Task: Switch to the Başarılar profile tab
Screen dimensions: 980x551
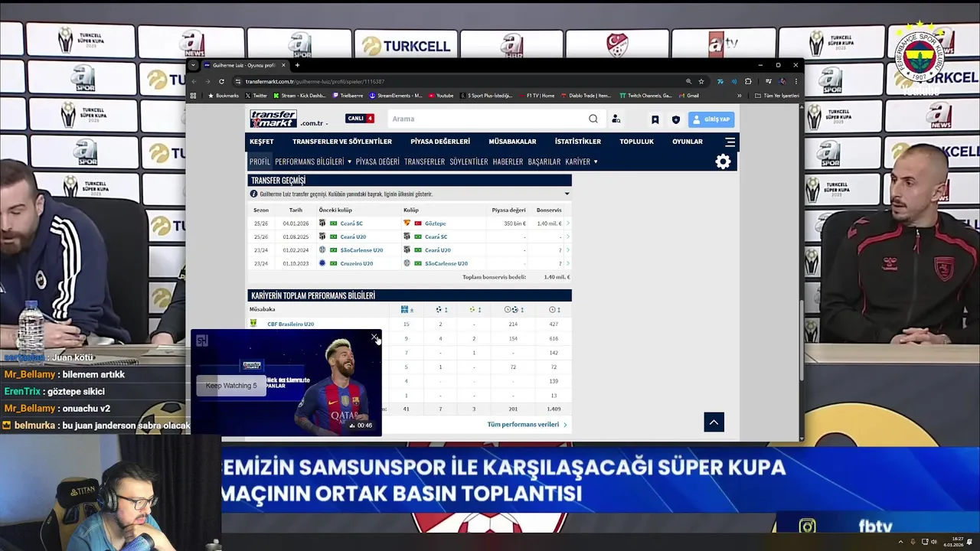Action: (x=544, y=161)
